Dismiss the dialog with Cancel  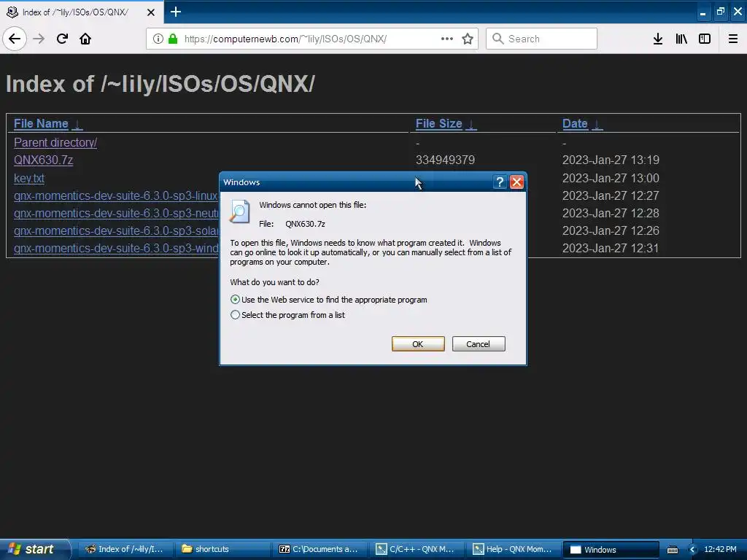point(479,344)
